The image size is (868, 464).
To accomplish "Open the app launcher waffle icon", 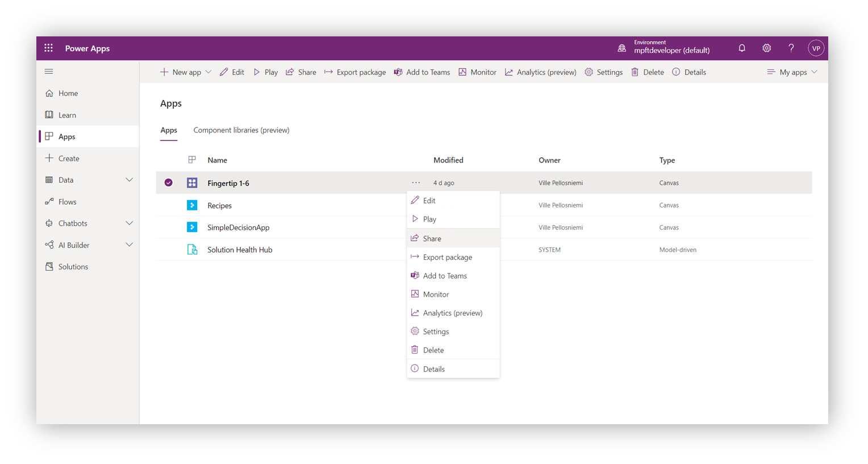I will coord(49,48).
